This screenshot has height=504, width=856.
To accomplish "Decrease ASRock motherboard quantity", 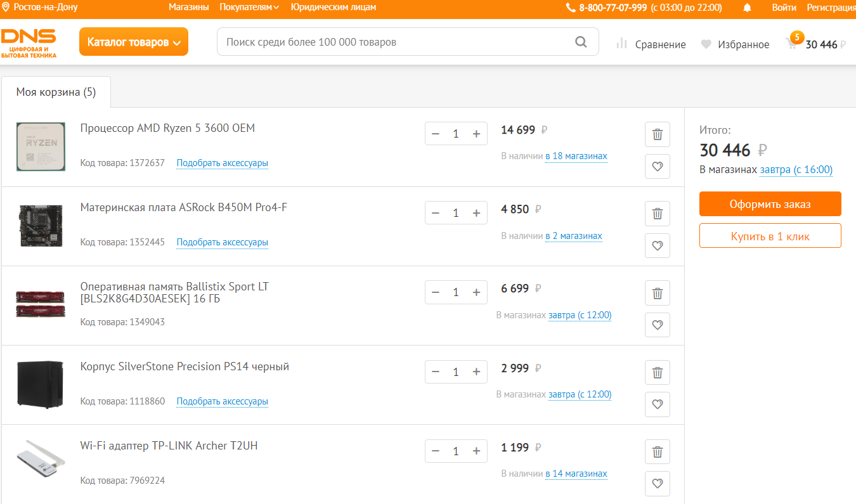I will [x=436, y=213].
